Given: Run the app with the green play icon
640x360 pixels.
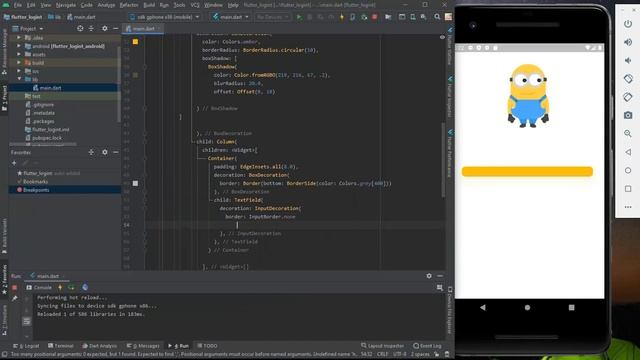Looking at the screenshot, I should pyautogui.click(x=299, y=17).
